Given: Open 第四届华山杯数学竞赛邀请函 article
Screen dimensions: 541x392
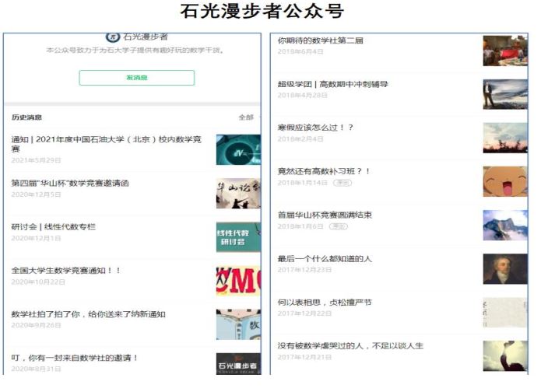Looking at the screenshot, I should click(x=70, y=184).
